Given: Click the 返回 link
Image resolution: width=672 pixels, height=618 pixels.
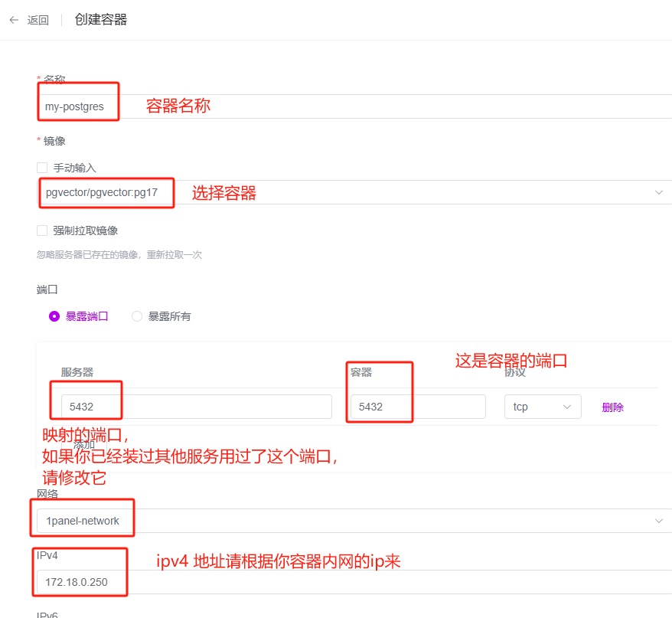Looking at the screenshot, I should tap(38, 20).
